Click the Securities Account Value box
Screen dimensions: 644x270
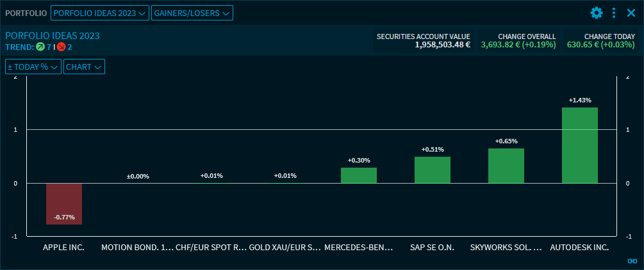pyautogui.click(x=424, y=41)
